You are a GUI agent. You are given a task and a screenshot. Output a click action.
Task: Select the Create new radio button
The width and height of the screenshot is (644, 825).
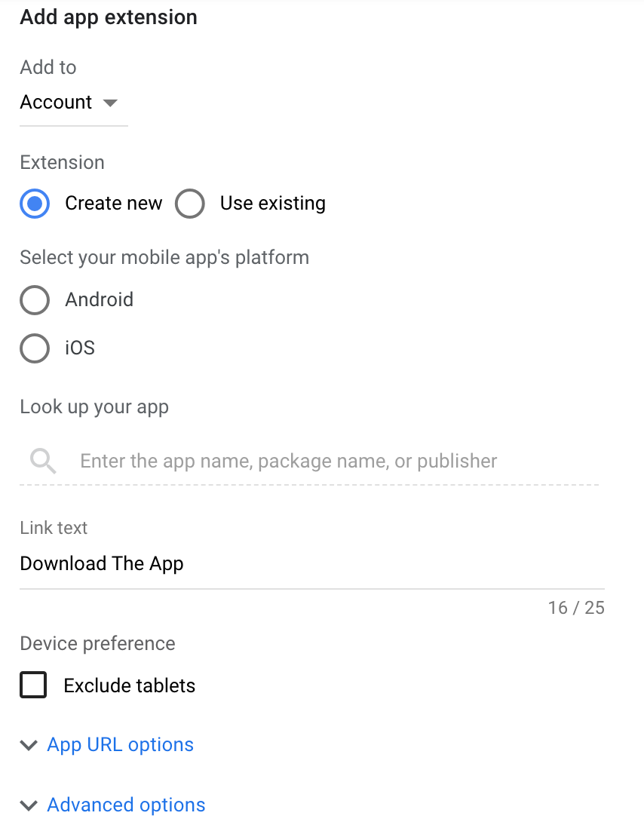point(35,203)
